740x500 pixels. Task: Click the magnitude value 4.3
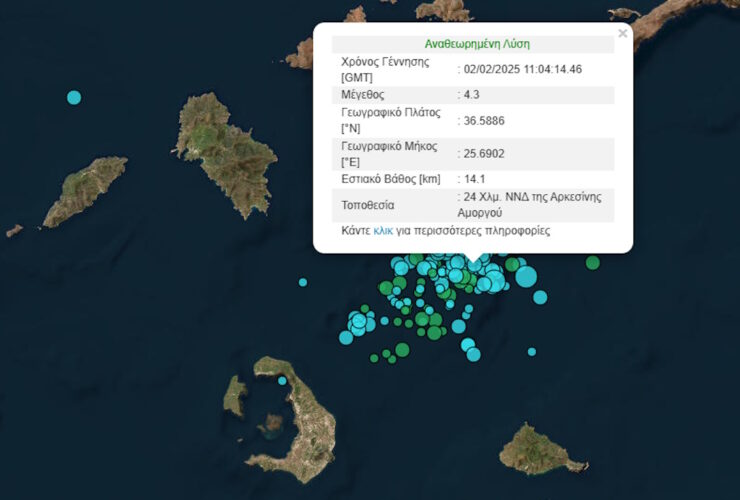click(x=470, y=94)
